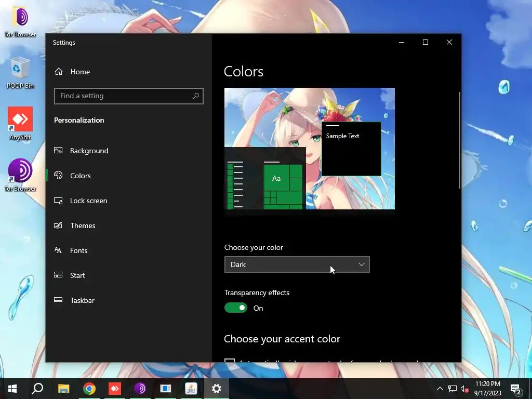Click the Settings window vertical scrollbar
This screenshot has height=399, width=532.
click(460, 140)
